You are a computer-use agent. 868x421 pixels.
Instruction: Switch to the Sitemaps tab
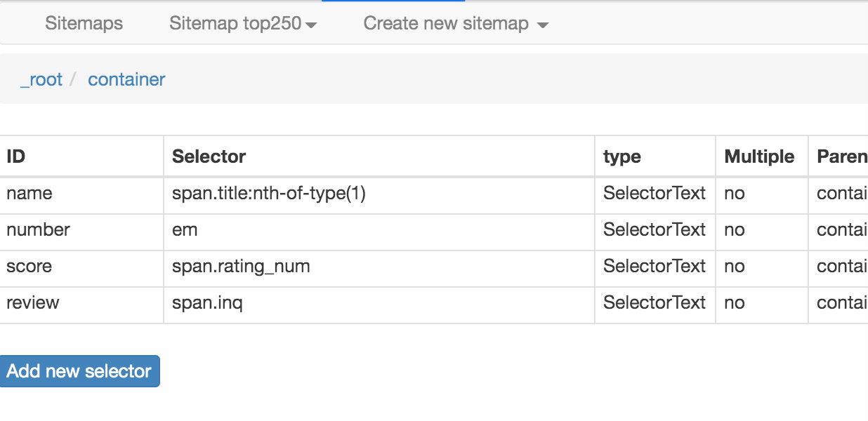point(84,23)
